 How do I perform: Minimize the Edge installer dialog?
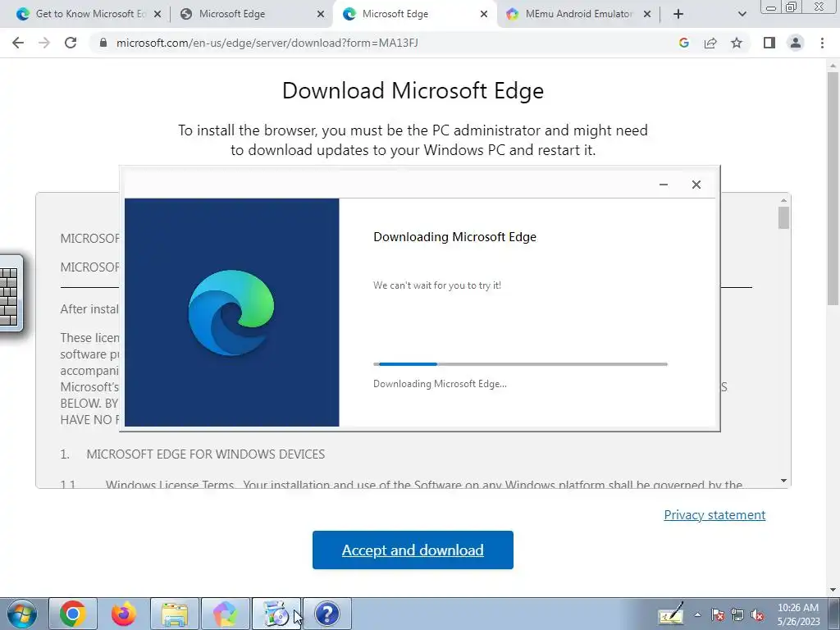pyautogui.click(x=663, y=185)
